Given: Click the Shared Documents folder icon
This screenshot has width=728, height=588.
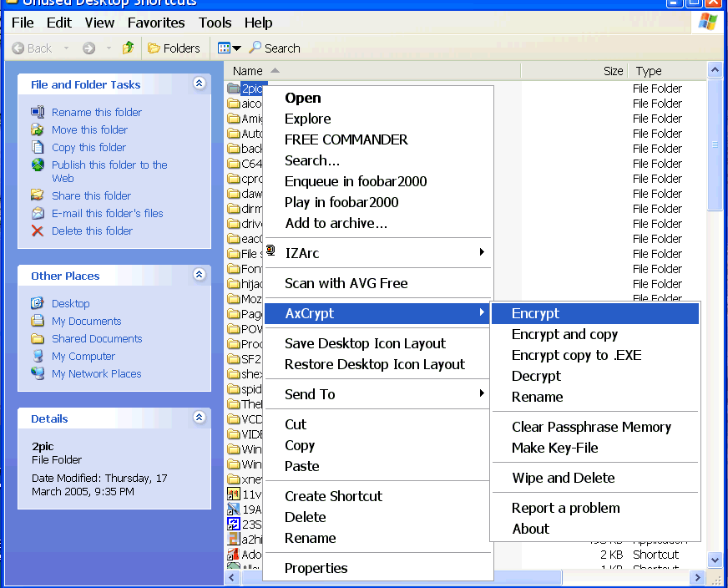Looking at the screenshot, I should (x=38, y=338).
